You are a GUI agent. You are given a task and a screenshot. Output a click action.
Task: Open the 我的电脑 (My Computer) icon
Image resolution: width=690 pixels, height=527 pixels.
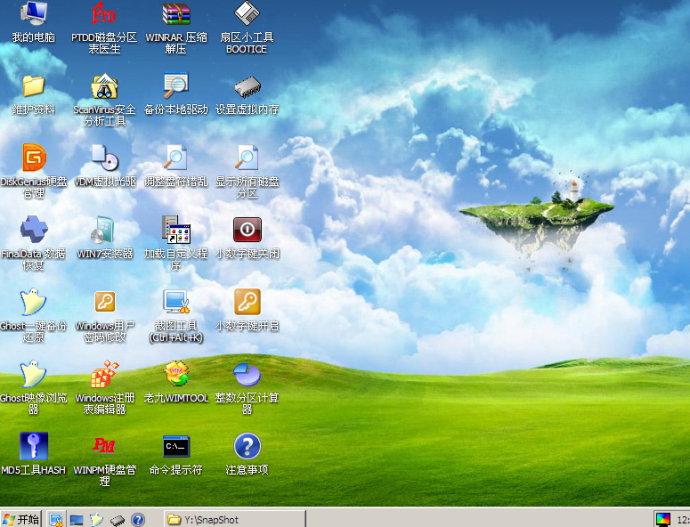click(x=34, y=15)
